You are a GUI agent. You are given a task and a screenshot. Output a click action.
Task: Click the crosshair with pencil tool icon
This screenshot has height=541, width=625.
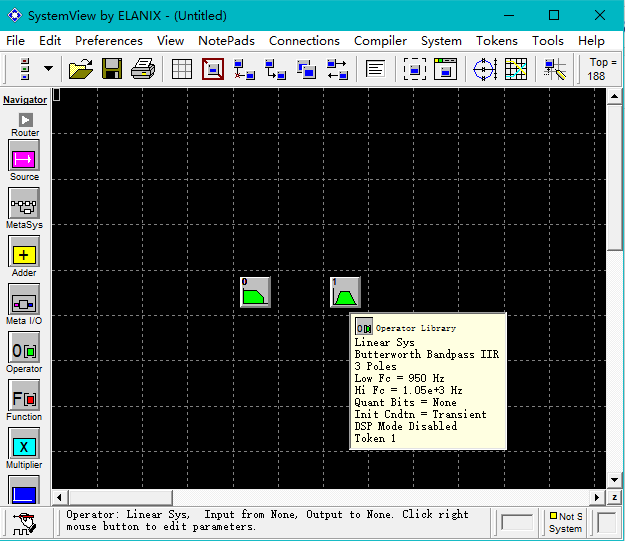[555, 69]
